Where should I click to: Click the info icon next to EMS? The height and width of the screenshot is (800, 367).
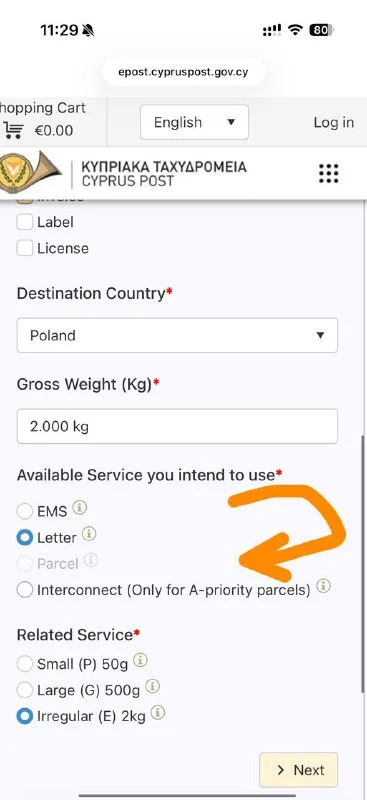pyautogui.click(x=79, y=508)
